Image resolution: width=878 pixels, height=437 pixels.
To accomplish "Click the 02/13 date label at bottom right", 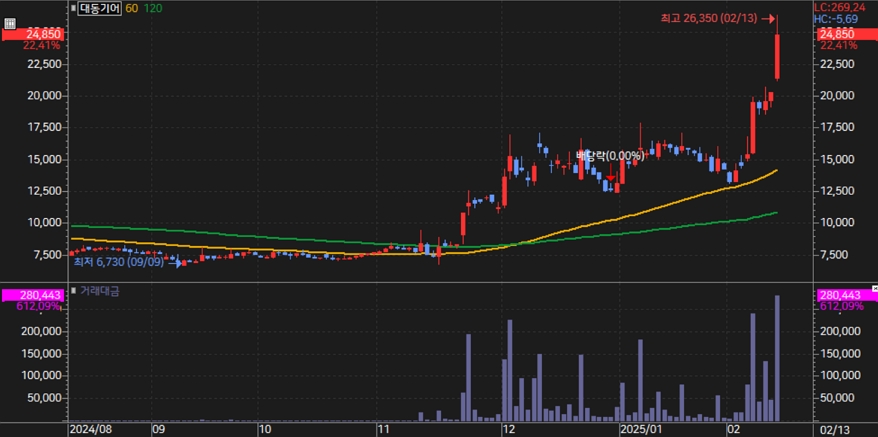I will click(x=834, y=430).
